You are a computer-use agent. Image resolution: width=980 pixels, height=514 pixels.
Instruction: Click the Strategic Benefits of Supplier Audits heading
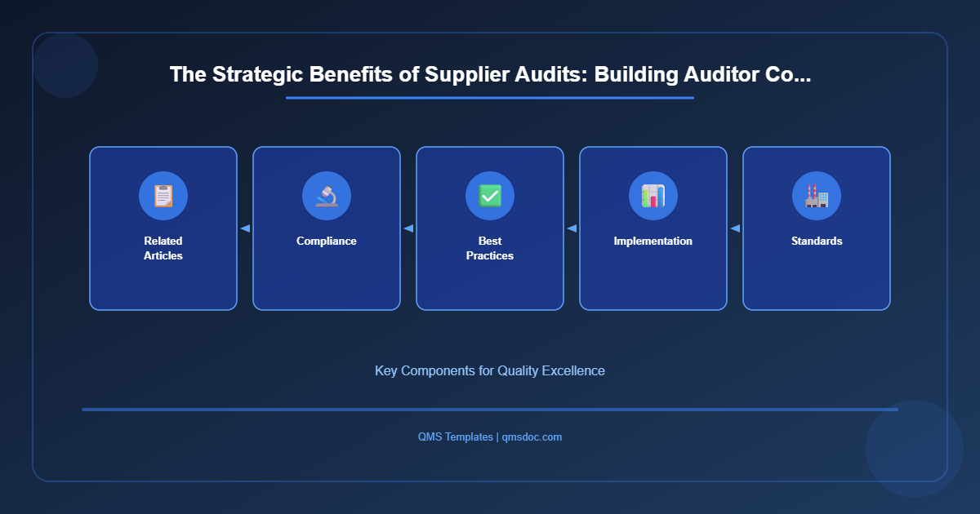(x=490, y=74)
